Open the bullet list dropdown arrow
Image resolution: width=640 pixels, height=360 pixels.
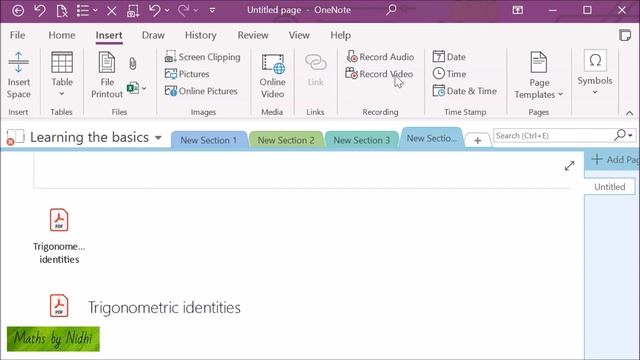(96, 10)
